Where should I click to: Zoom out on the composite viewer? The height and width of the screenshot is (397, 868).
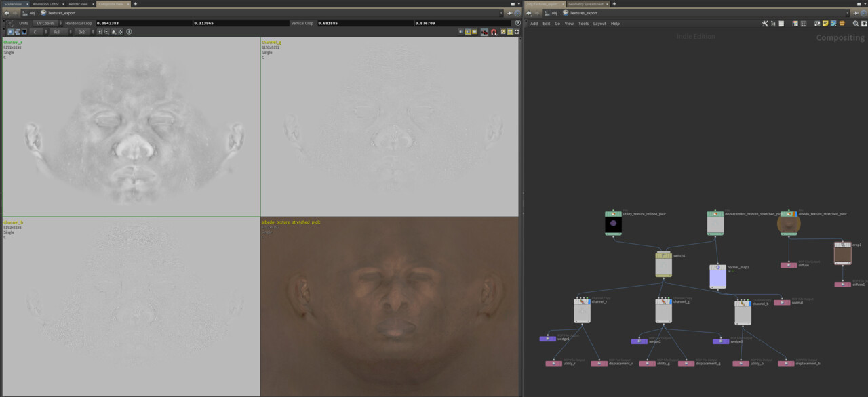pyautogui.click(x=107, y=32)
